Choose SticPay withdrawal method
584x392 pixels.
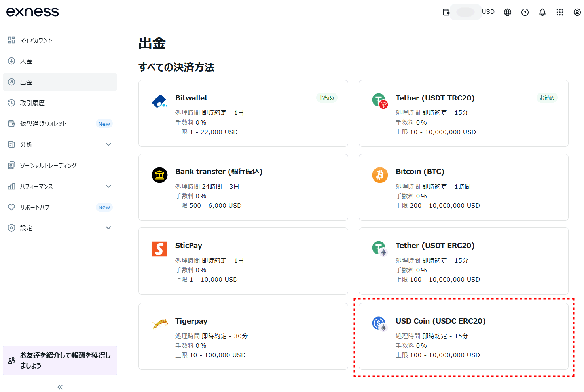243,261
